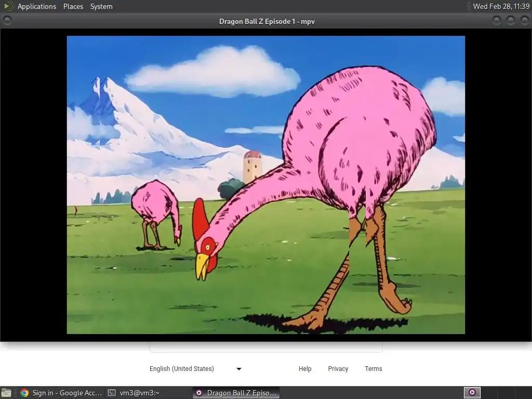Click the distro logo icon beside Applications
The width and height of the screenshot is (532, 399).
(8, 6)
